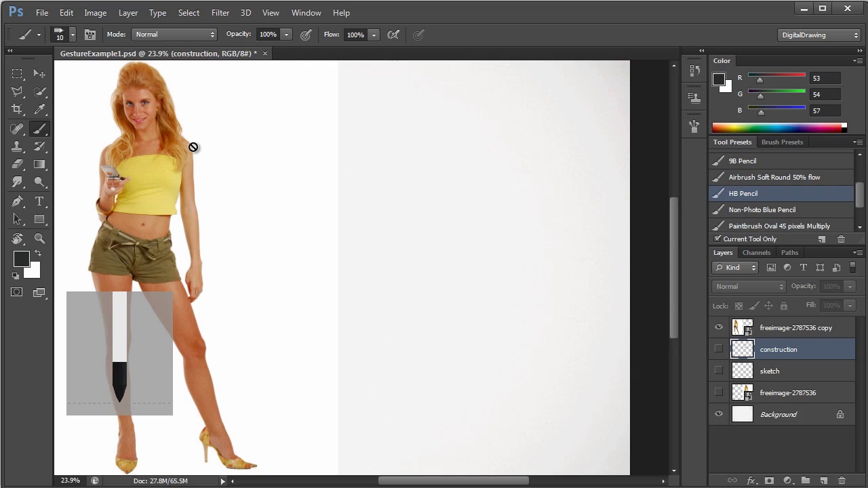Screen dimensions: 868x488
Task: Hide the Background layer
Action: click(x=719, y=414)
